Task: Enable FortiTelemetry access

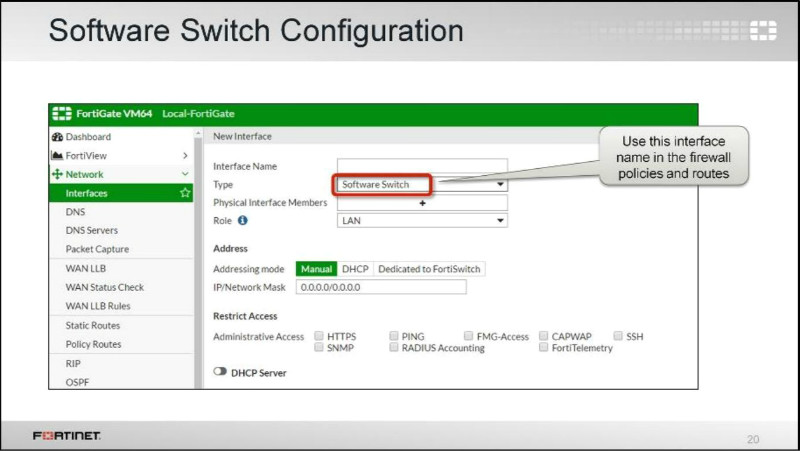Action: tap(543, 347)
